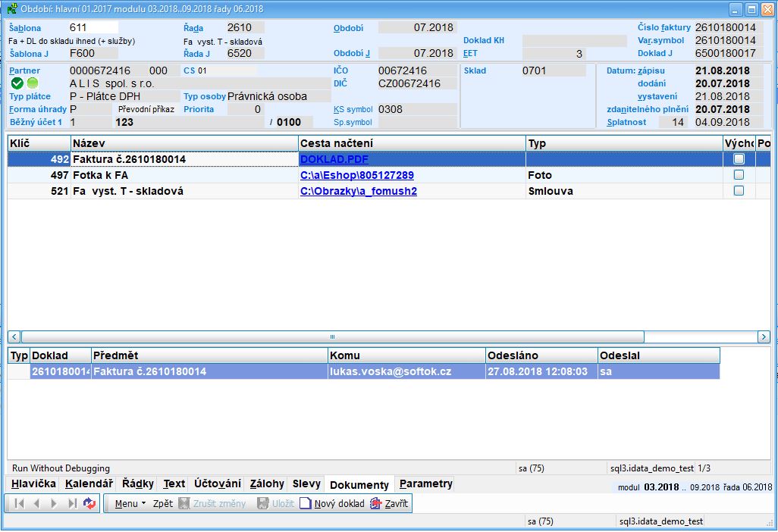The width and height of the screenshot is (778, 532).
Task: Go to the previous record arrow
Action: coord(36,503)
